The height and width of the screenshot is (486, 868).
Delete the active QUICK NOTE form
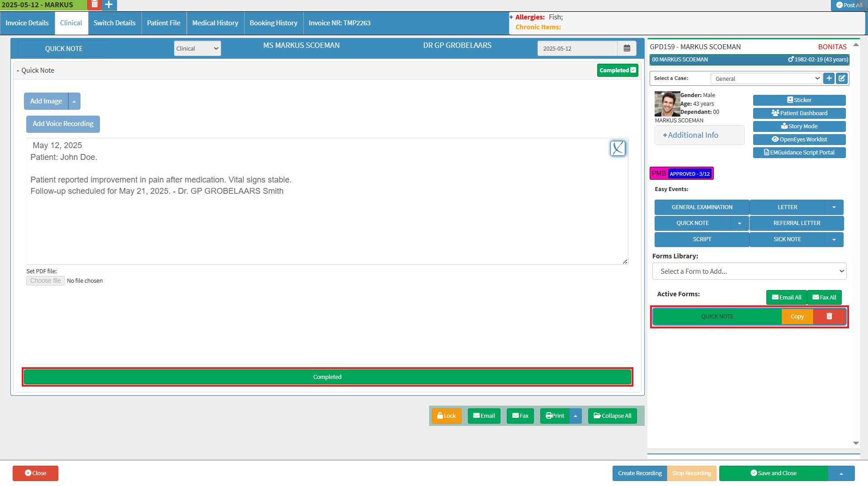[829, 316]
